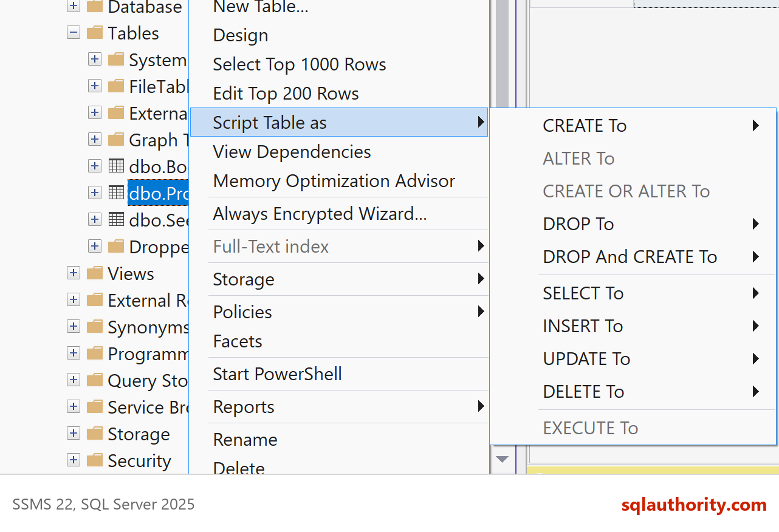The width and height of the screenshot is (779, 532).
Task: Launch Memory Optimization Advisor
Action: tap(339, 181)
